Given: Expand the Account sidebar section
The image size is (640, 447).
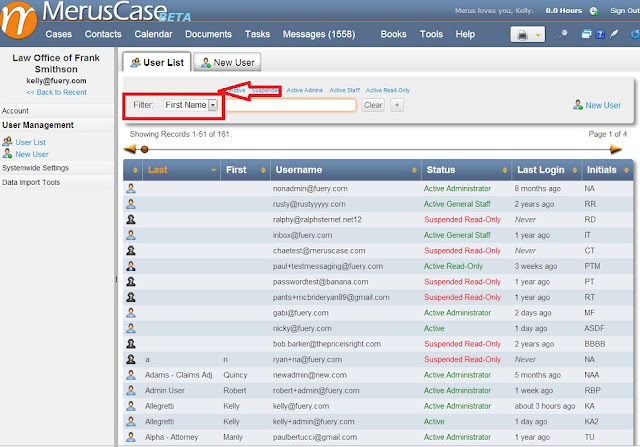Looking at the screenshot, I should click(x=57, y=111).
